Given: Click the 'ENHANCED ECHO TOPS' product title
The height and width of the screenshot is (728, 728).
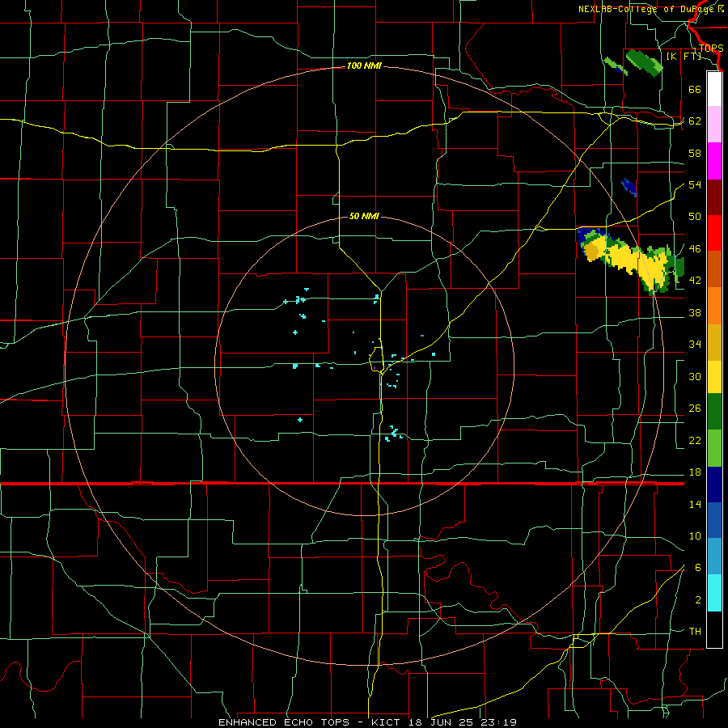Looking at the screenshot, I should point(284,722).
